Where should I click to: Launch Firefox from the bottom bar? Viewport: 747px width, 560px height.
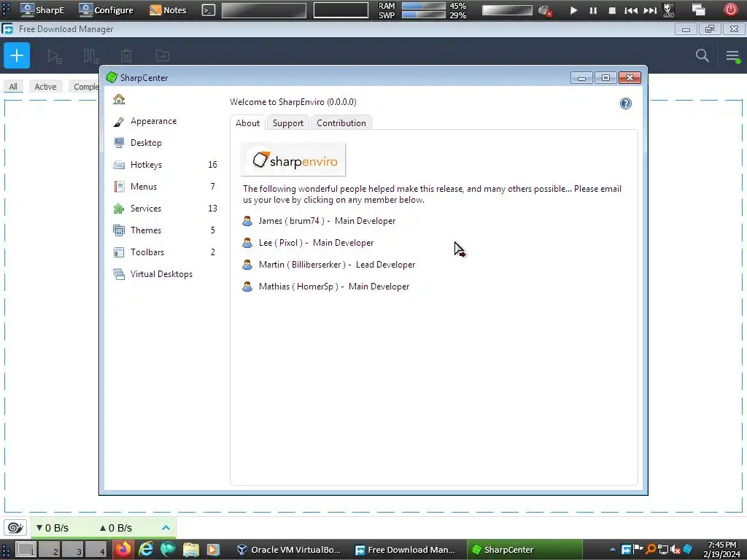pyautogui.click(x=124, y=550)
